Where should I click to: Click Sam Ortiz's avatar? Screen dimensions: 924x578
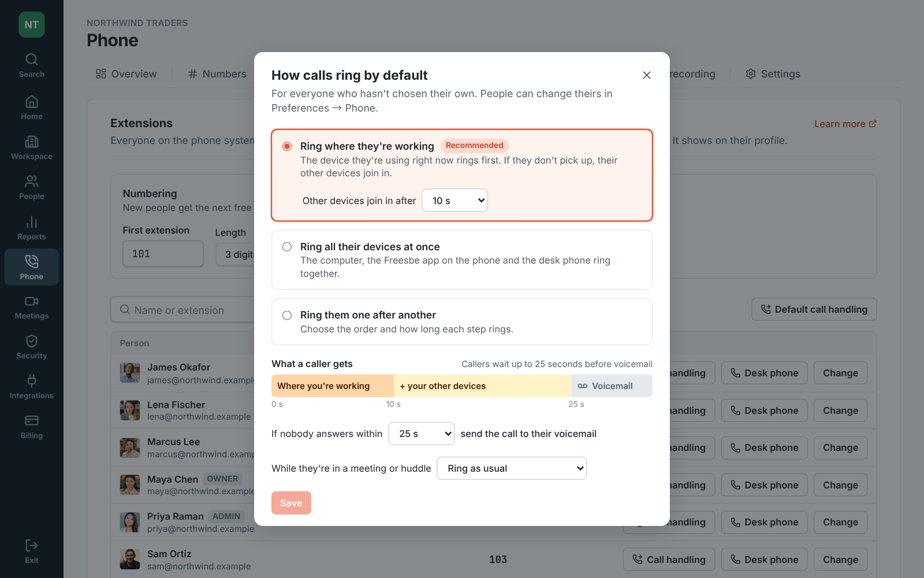pyautogui.click(x=130, y=560)
